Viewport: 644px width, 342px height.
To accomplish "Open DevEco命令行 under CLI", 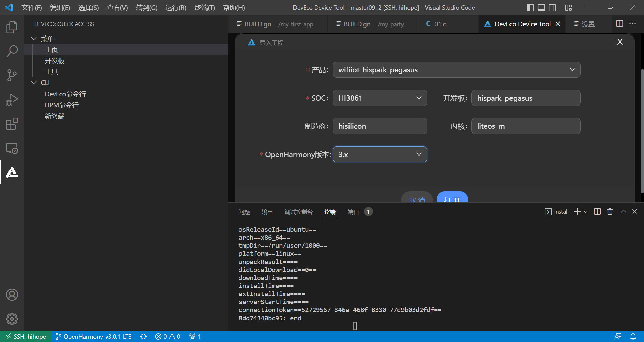I will point(126,94).
